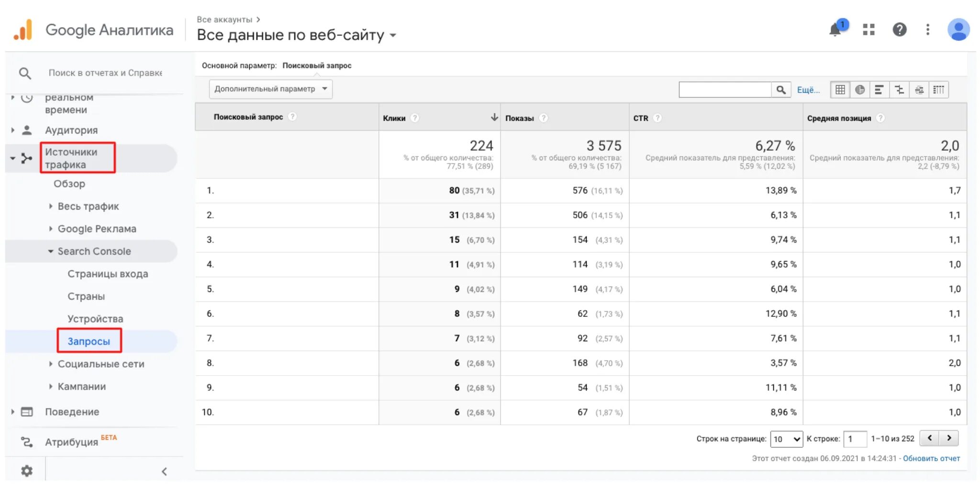The height and width of the screenshot is (490, 980).
Task: Open the notifications bell
Action: 835,30
